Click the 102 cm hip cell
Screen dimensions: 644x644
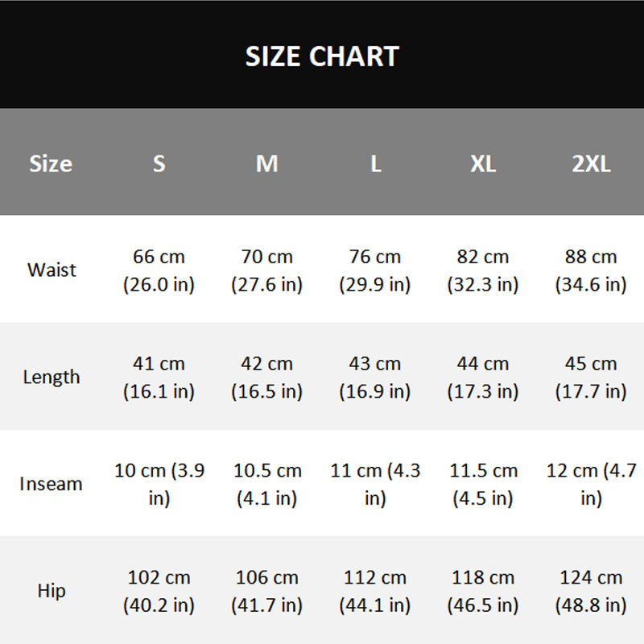159,591
